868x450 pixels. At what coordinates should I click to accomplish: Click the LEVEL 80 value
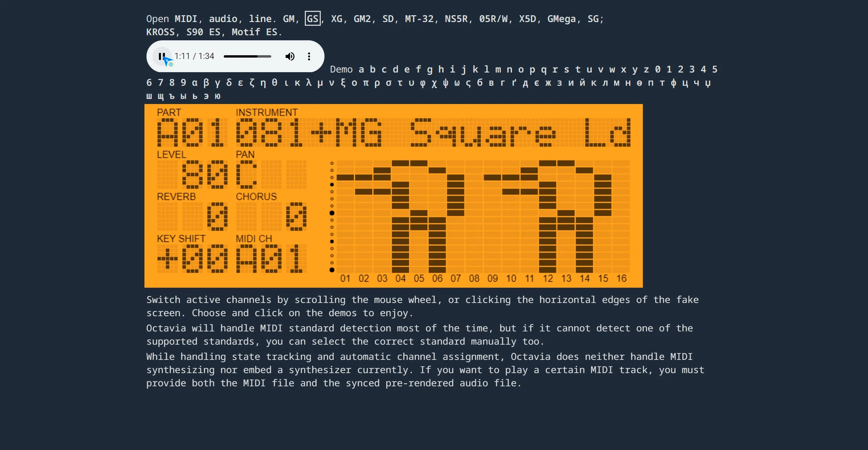tap(192, 175)
